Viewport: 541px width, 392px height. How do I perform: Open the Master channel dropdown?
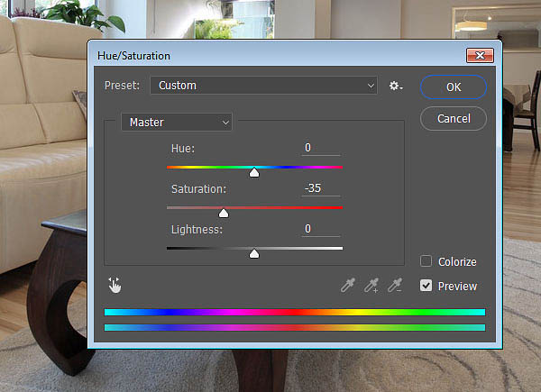(x=177, y=122)
